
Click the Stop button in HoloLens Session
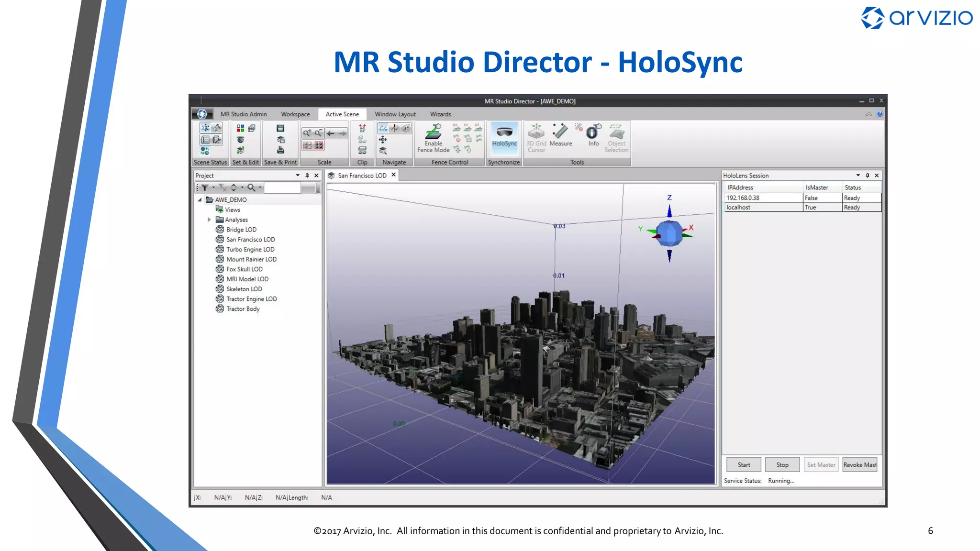[782, 465]
